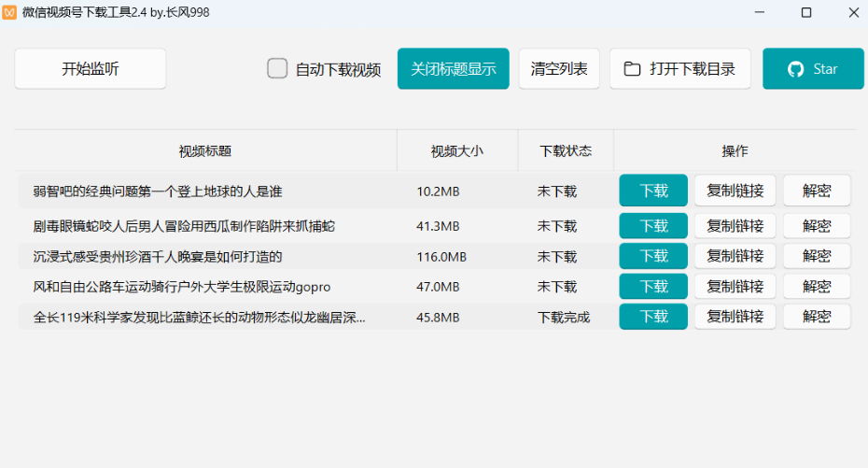Image resolution: width=868 pixels, height=468 pixels.
Task: Copy link for the 风和自由公路车 video
Action: [x=735, y=287]
